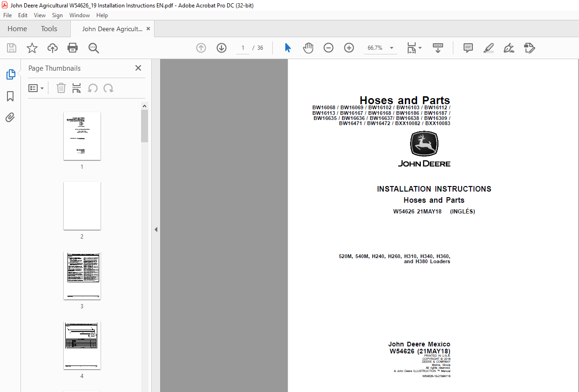Open thumbnail options dropdown menu

pyautogui.click(x=36, y=88)
